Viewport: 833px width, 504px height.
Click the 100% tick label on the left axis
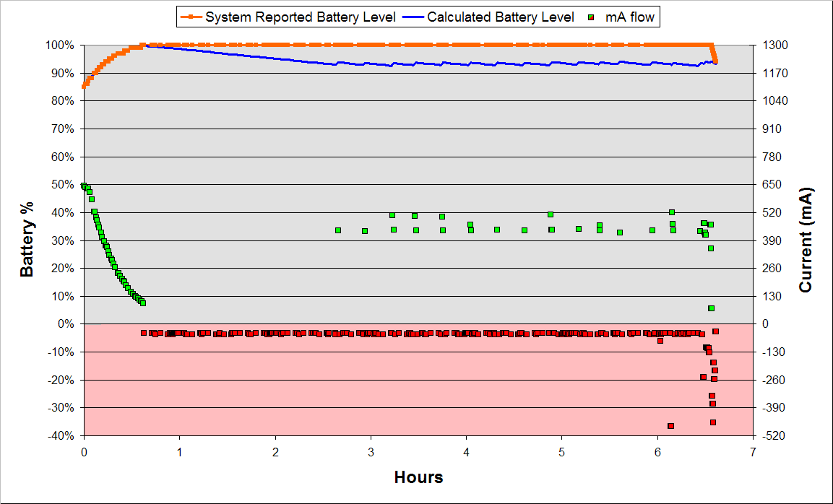[x=61, y=44]
